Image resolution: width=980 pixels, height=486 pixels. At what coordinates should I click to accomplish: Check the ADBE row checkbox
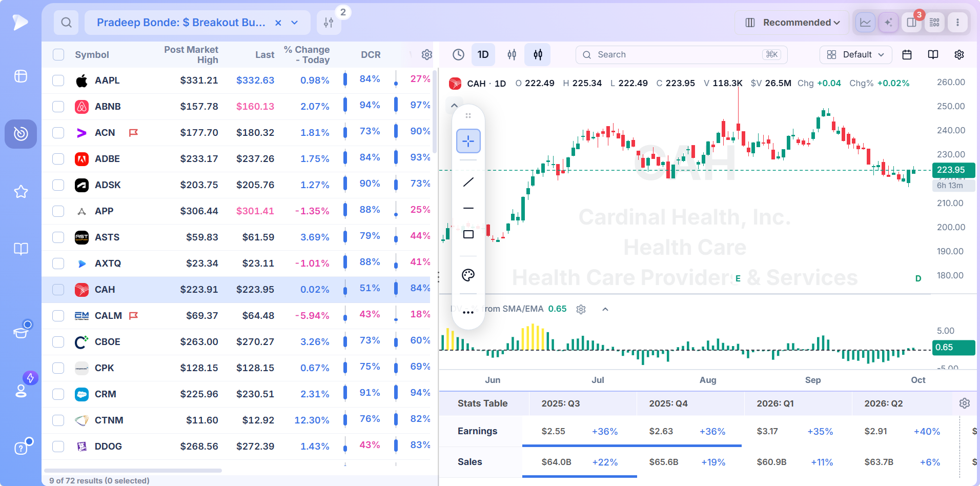click(58, 159)
